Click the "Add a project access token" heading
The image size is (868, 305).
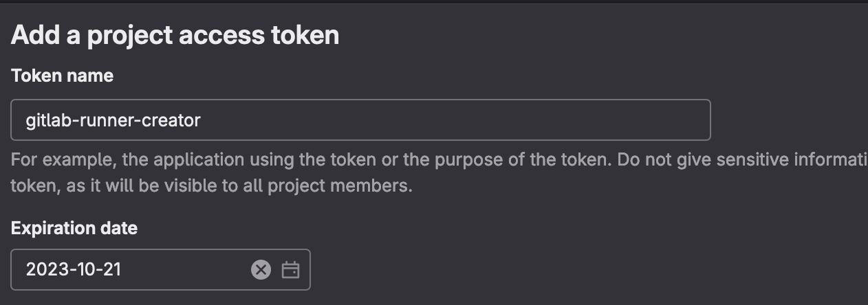[175, 36]
